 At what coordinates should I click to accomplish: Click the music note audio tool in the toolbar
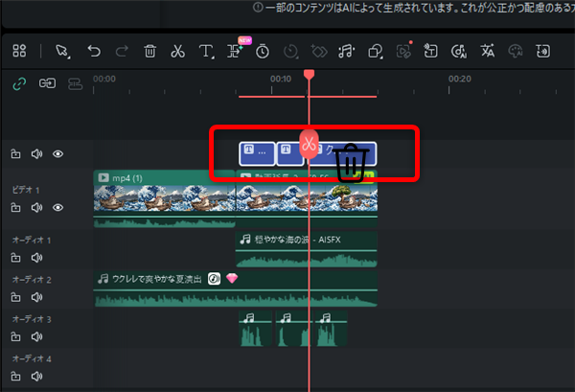coord(347,51)
